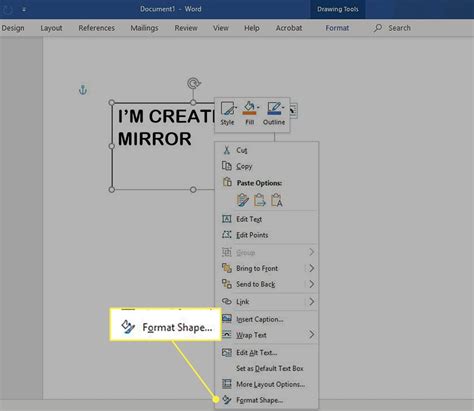474x411 pixels.
Task: Open the Design ribbon tab
Action: click(x=13, y=28)
